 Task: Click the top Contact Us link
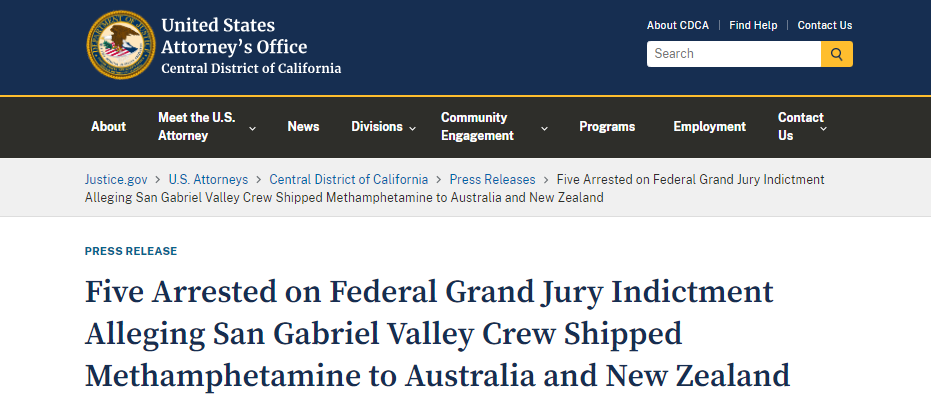click(x=825, y=26)
